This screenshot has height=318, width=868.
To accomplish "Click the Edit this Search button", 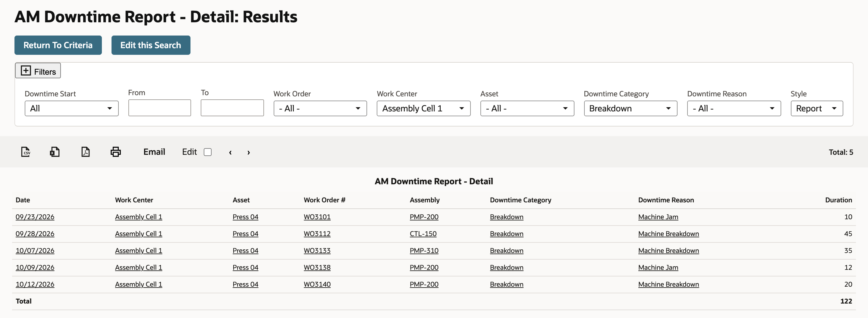I will (x=151, y=45).
